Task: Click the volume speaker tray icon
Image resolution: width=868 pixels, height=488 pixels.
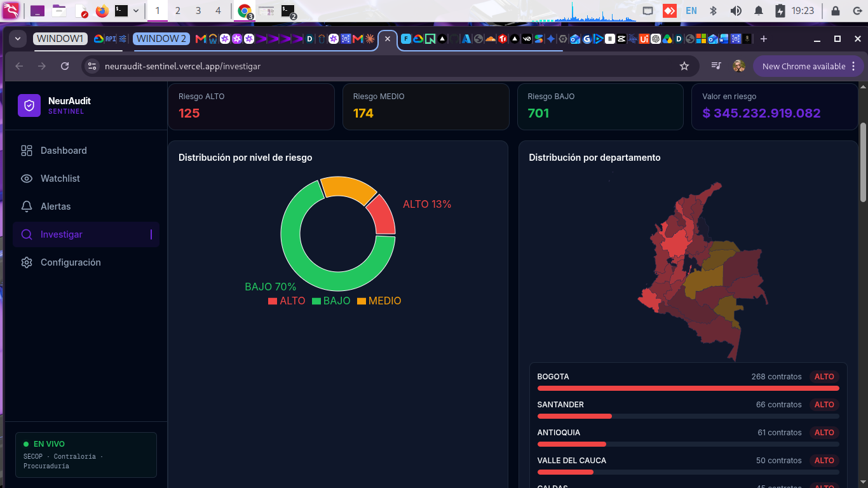Action: [736, 11]
